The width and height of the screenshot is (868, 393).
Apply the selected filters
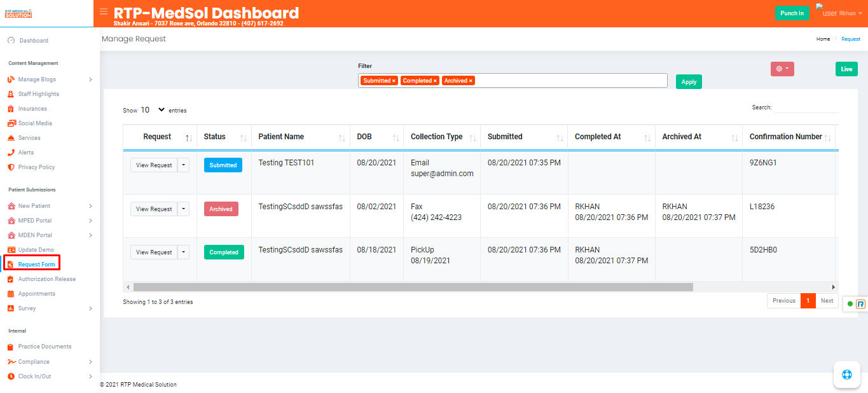[x=689, y=81]
